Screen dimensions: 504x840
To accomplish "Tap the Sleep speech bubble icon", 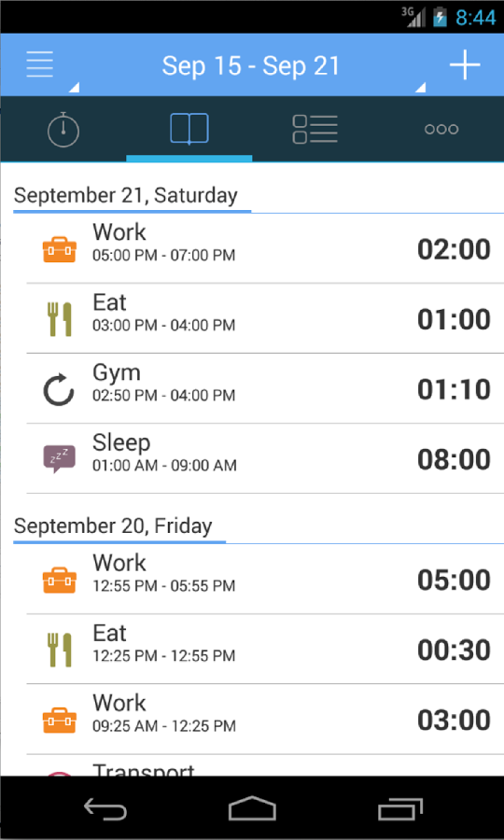I will point(59,459).
